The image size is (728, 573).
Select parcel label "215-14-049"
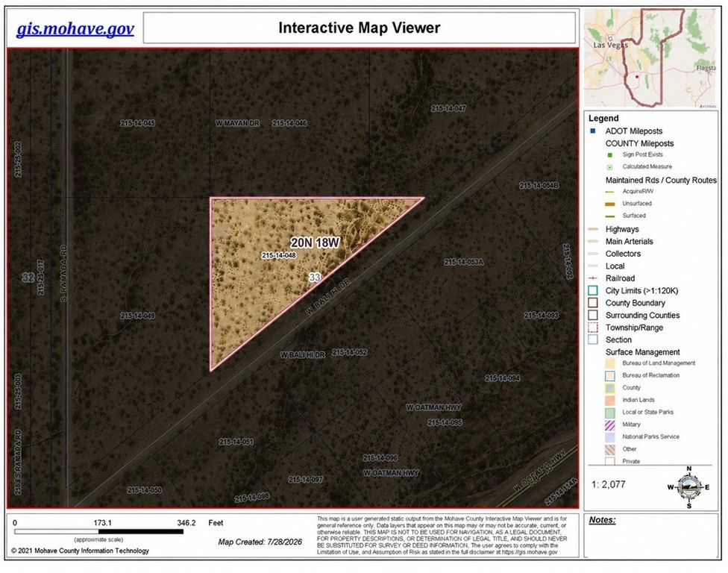tap(137, 316)
